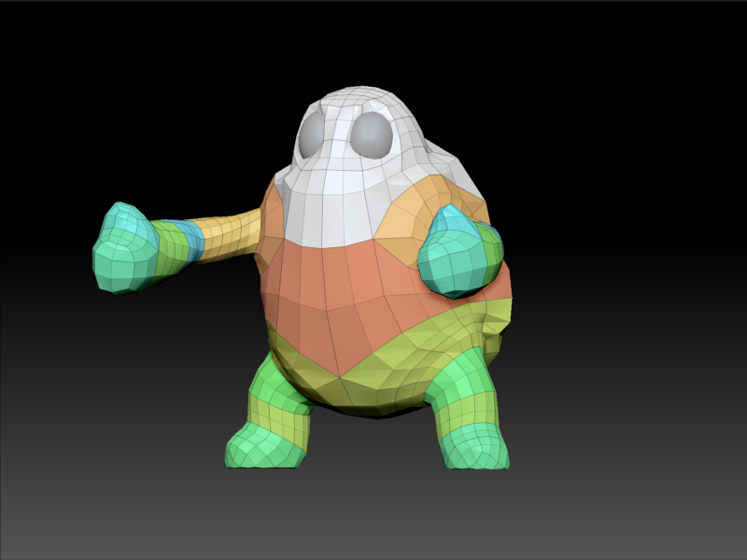Select the model's right gray eye sphere
747x560 pixels.
click(x=372, y=135)
